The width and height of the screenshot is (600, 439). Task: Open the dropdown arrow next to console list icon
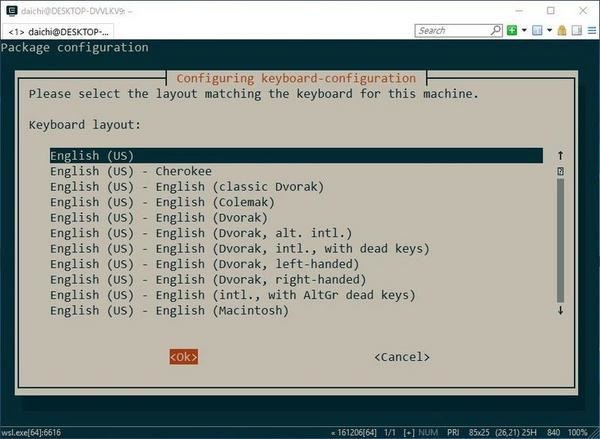point(549,30)
